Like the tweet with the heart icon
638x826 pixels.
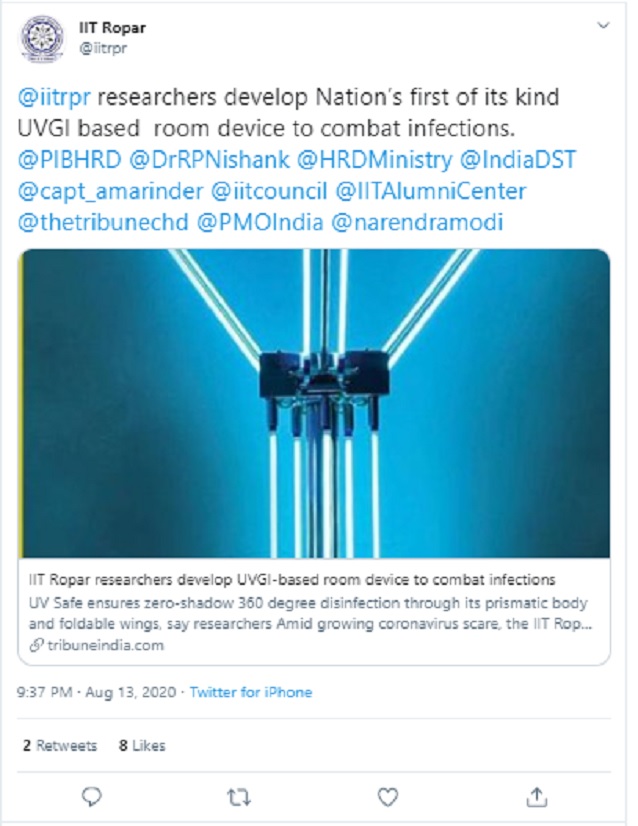pos(387,796)
